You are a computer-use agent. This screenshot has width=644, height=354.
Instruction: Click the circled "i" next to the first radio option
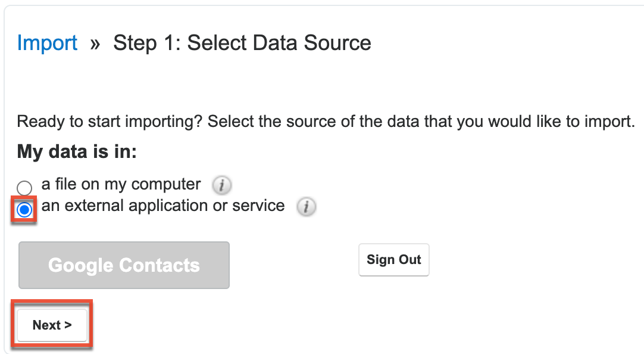tap(221, 185)
